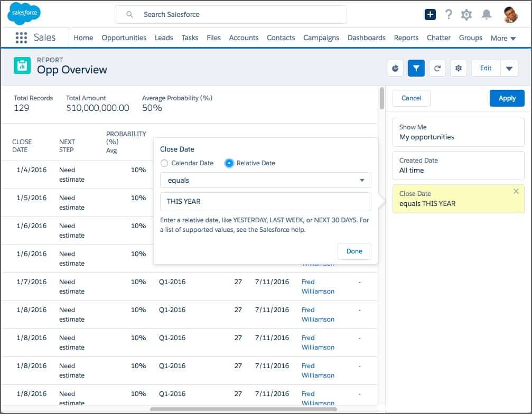The height and width of the screenshot is (414, 532).
Task: Refresh the report with the refresh icon
Action: (x=437, y=68)
